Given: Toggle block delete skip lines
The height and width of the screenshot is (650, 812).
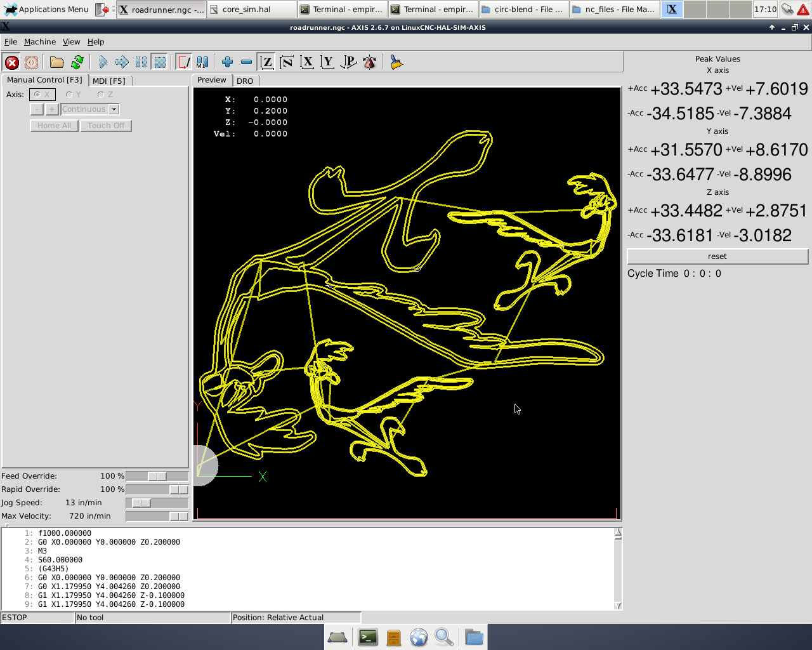Looking at the screenshot, I should 183,62.
